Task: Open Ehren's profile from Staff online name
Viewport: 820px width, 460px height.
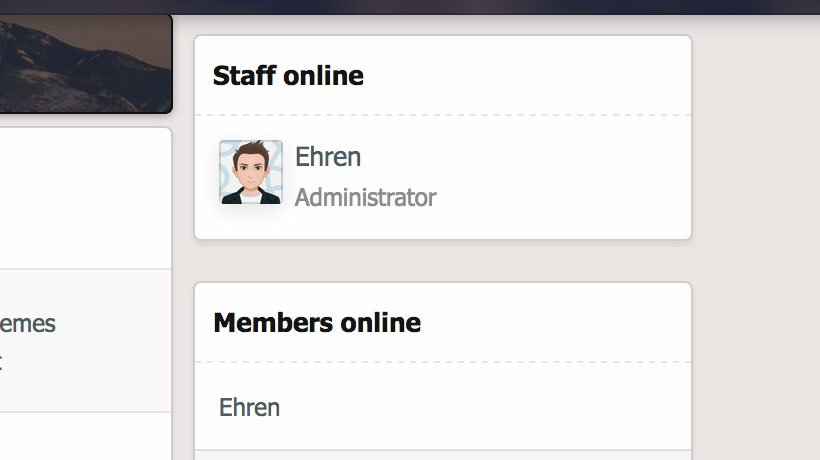Action: 328,157
